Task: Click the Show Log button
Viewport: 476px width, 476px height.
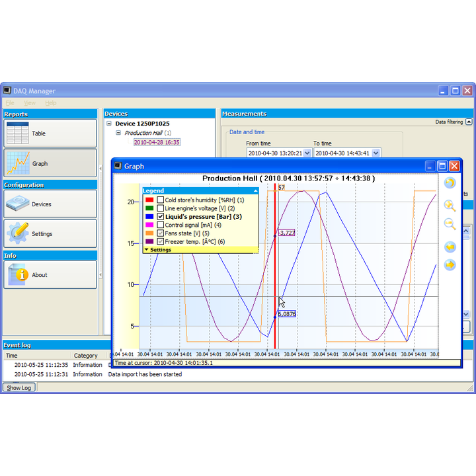Action: tap(19, 387)
